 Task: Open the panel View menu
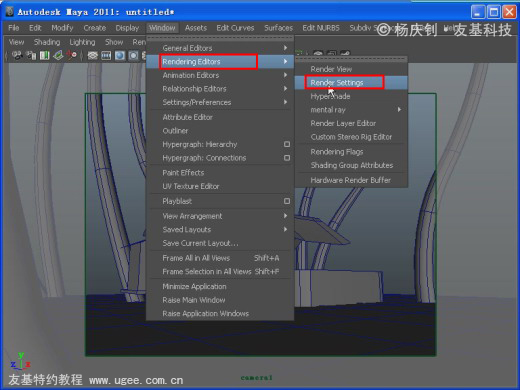coord(16,42)
